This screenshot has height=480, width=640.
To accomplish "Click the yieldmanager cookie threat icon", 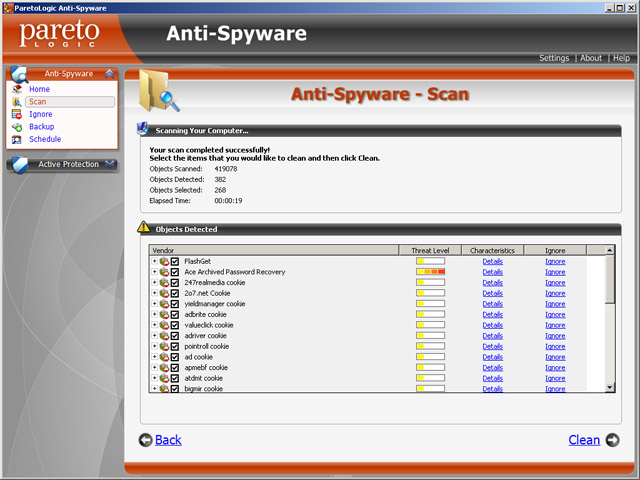I will pyautogui.click(x=164, y=304).
